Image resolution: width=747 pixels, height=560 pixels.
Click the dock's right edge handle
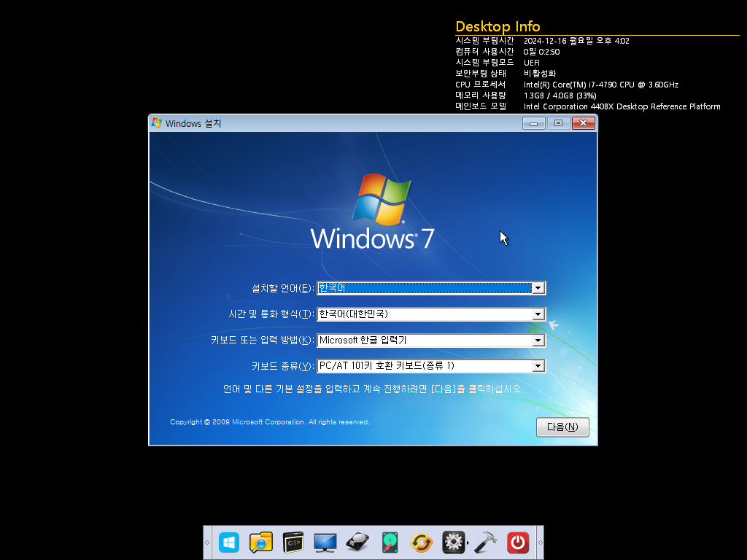pyautogui.click(x=541, y=542)
